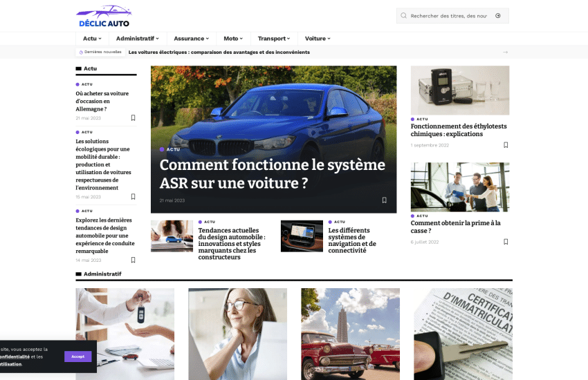Bookmark the 'prime à la casse' article
Image resolution: width=588 pixels, height=380 pixels.
506,242
